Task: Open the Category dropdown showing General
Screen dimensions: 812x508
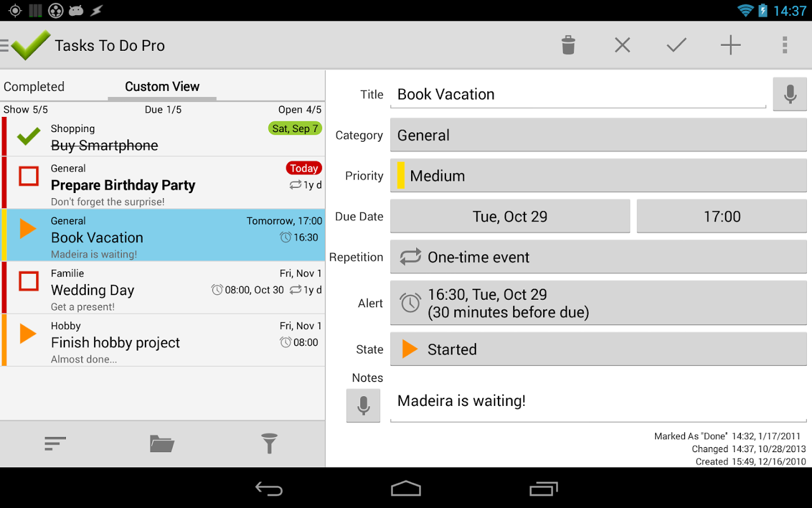Action: coord(598,135)
